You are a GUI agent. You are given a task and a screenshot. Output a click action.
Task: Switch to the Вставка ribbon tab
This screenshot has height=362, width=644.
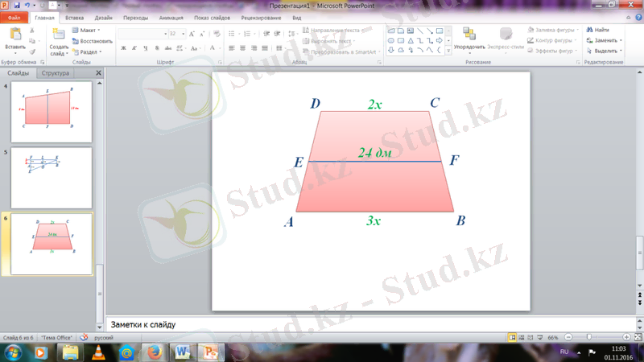click(74, 17)
